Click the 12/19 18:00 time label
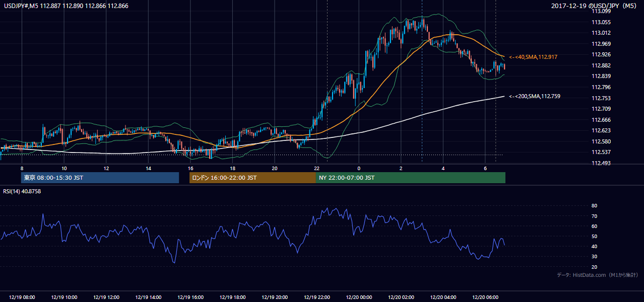Screen dimensions: 644x302 232,297
